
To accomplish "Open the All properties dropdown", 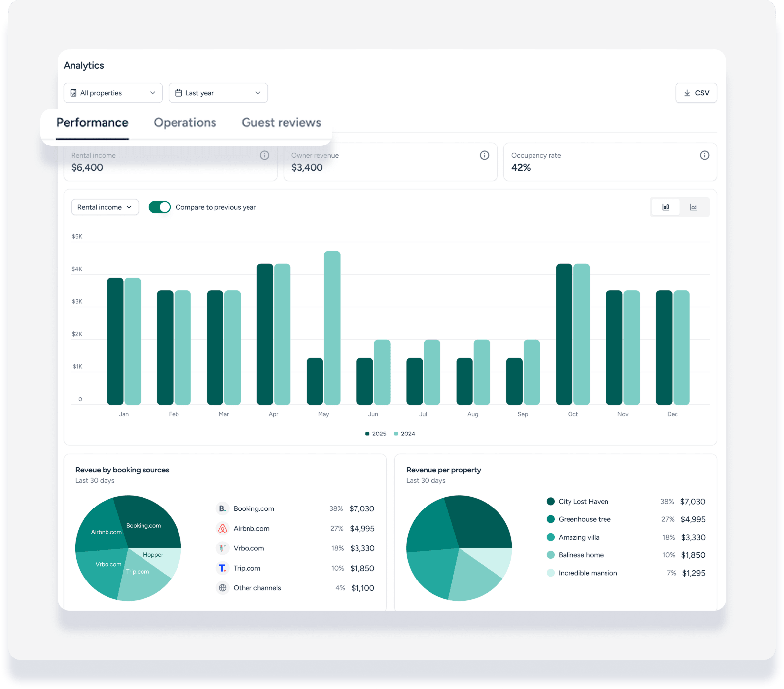I will click(x=113, y=93).
